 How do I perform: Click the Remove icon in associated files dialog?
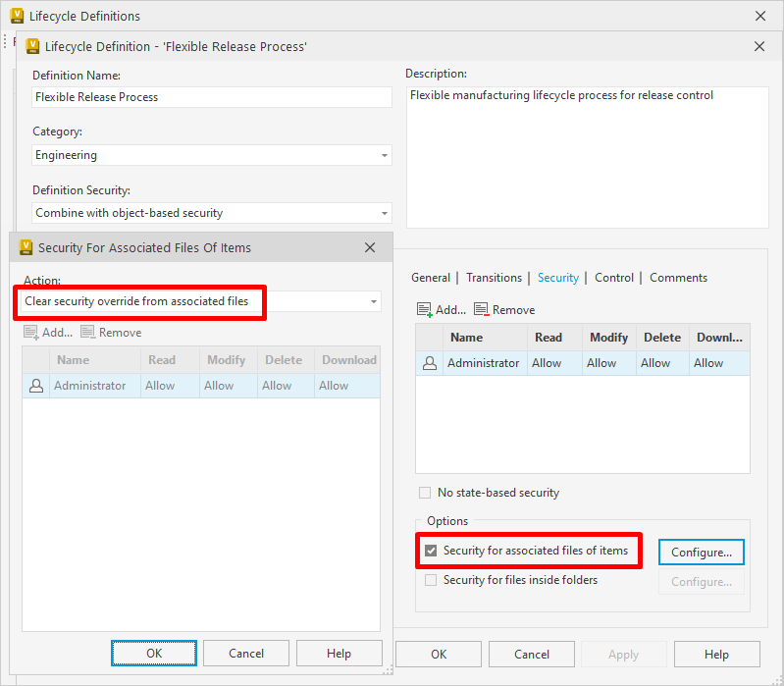[88, 332]
